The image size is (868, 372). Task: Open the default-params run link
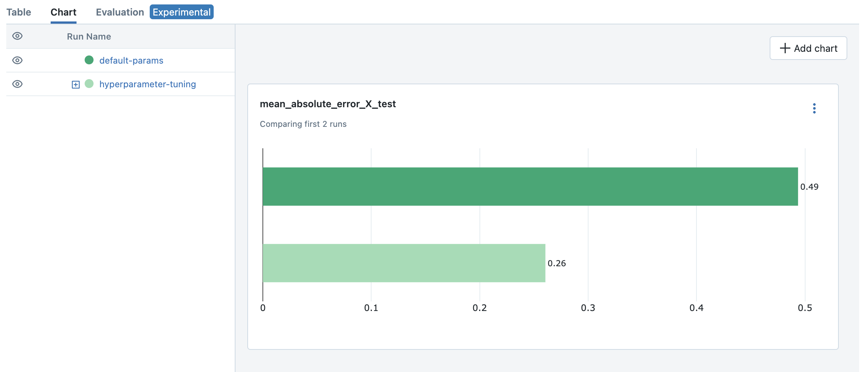tap(131, 60)
